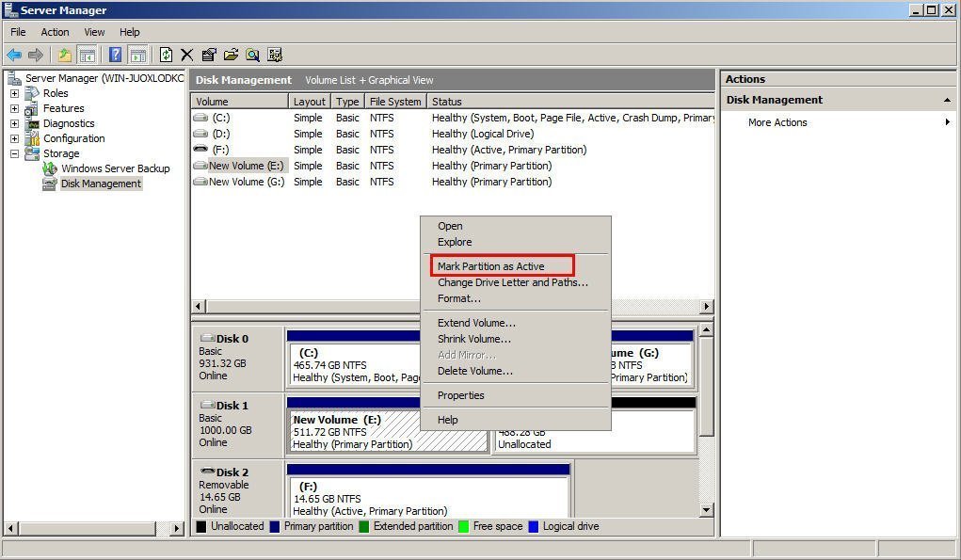The width and height of the screenshot is (961, 560).
Task: Click the Properties toolbar icon
Action: pyautogui.click(x=209, y=56)
